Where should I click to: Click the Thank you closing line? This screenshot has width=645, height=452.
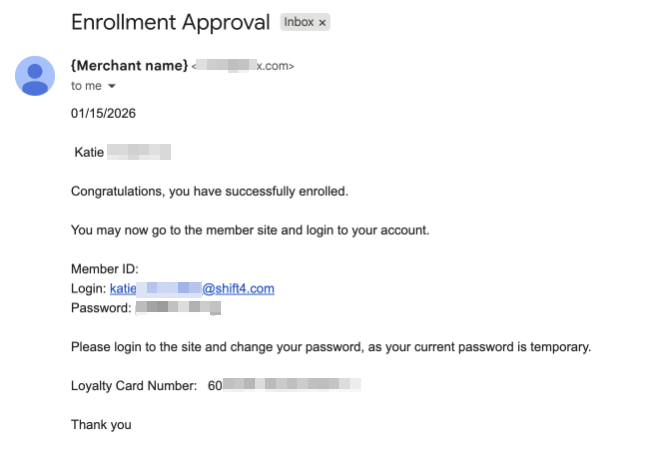[x=101, y=424]
